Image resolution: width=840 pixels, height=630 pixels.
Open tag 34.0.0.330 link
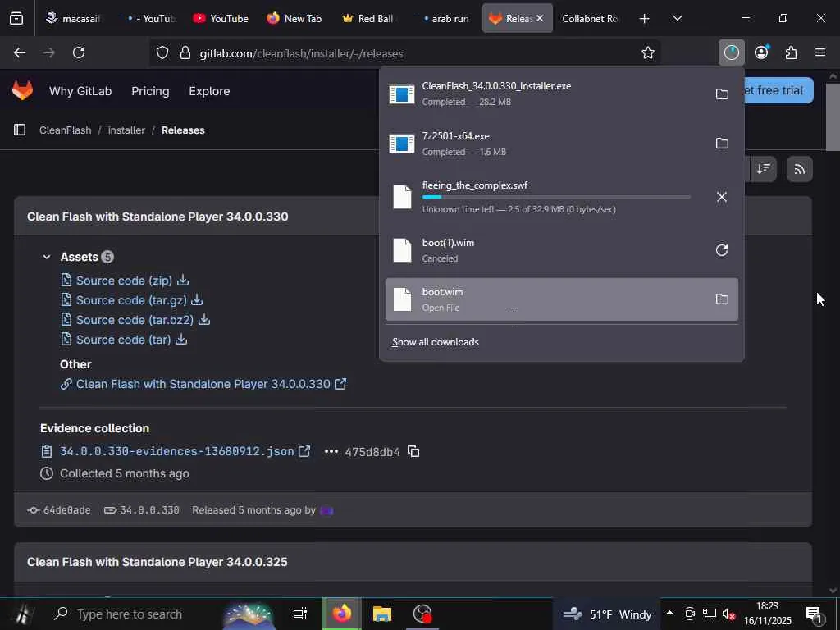coord(149,510)
